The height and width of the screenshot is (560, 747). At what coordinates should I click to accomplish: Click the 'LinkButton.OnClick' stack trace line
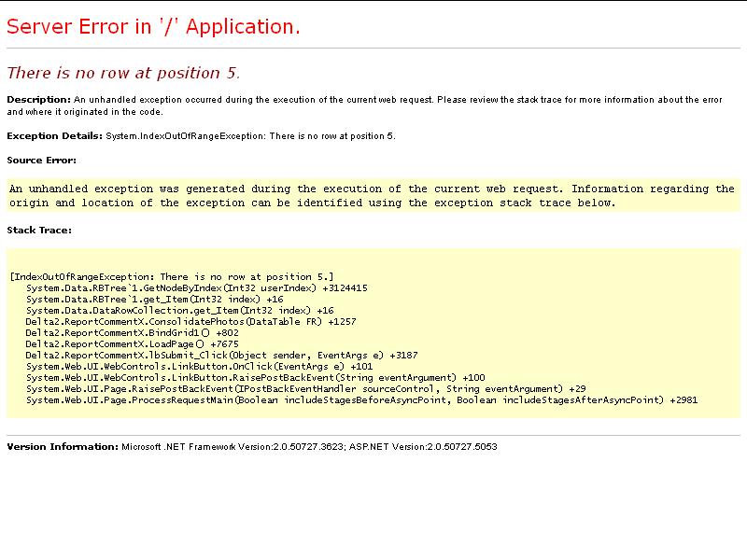[x=199, y=367]
